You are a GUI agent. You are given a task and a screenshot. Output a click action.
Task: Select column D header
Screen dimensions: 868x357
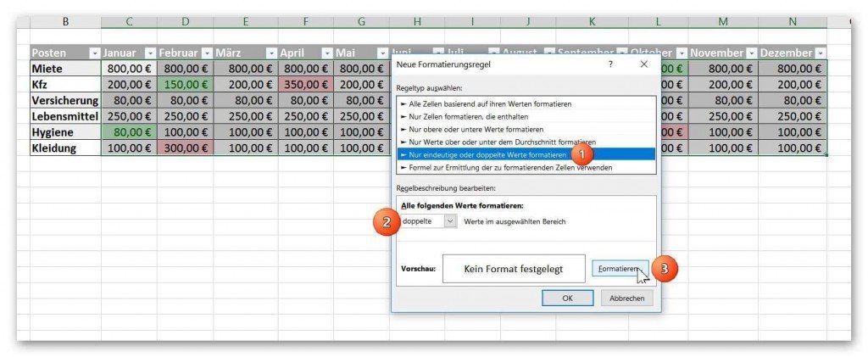tap(185, 21)
